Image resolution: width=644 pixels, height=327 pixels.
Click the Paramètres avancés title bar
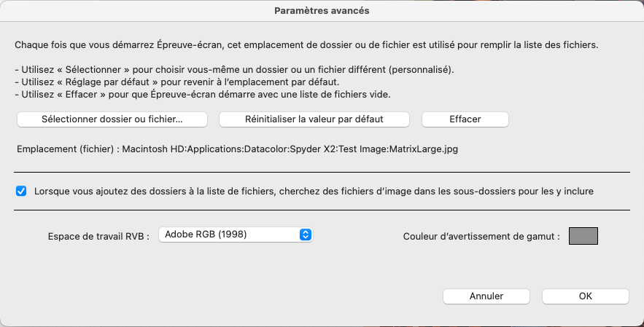point(322,11)
